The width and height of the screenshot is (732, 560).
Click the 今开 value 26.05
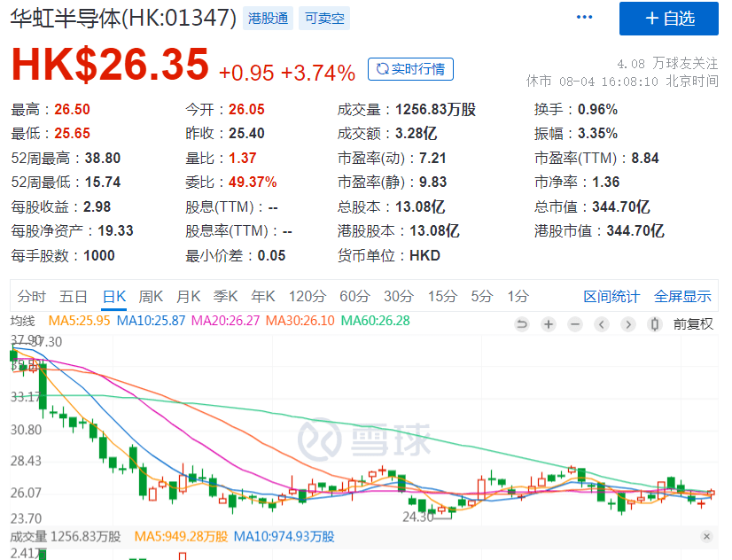coord(246,110)
